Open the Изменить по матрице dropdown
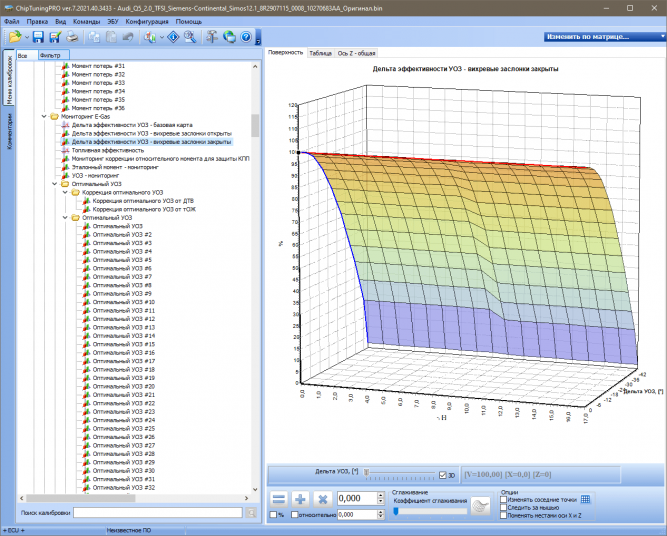This screenshot has width=667, height=536. 605,37
